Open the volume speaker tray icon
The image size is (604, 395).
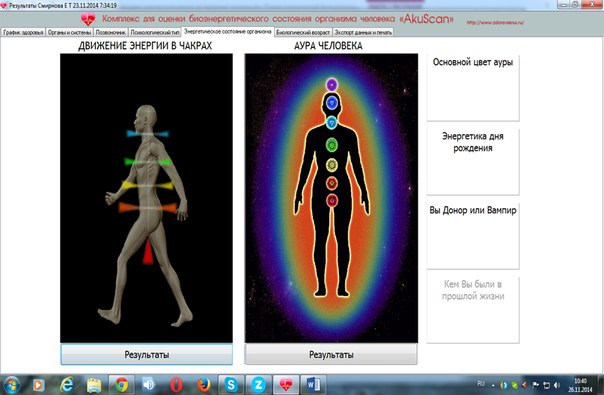(557, 385)
